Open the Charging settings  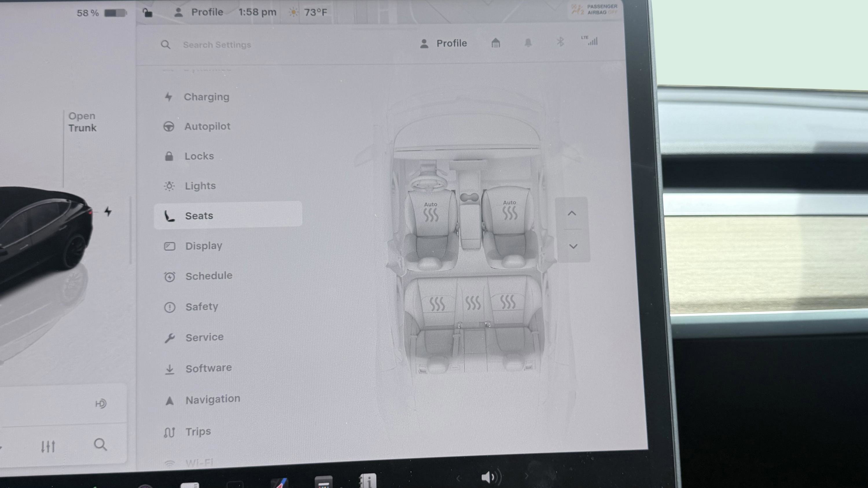point(206,97)
